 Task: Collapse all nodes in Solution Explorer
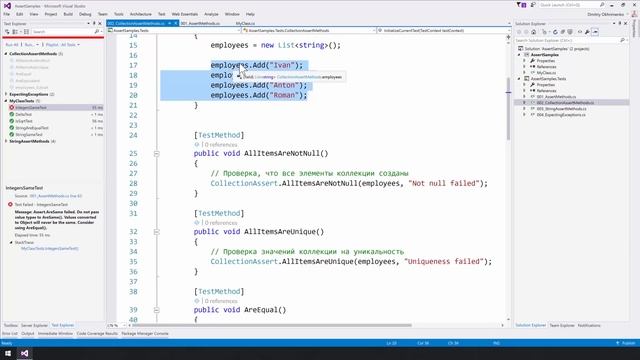pos(562,32)
